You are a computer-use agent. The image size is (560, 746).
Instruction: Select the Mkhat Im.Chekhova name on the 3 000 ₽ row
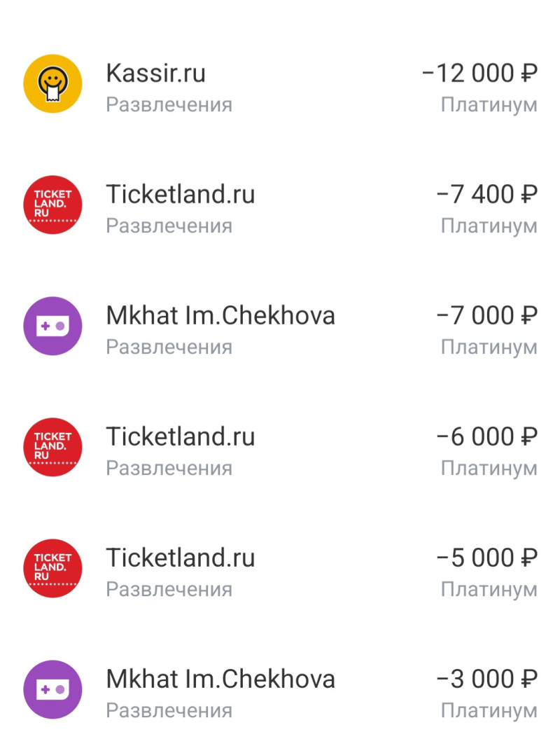point(220,679)
